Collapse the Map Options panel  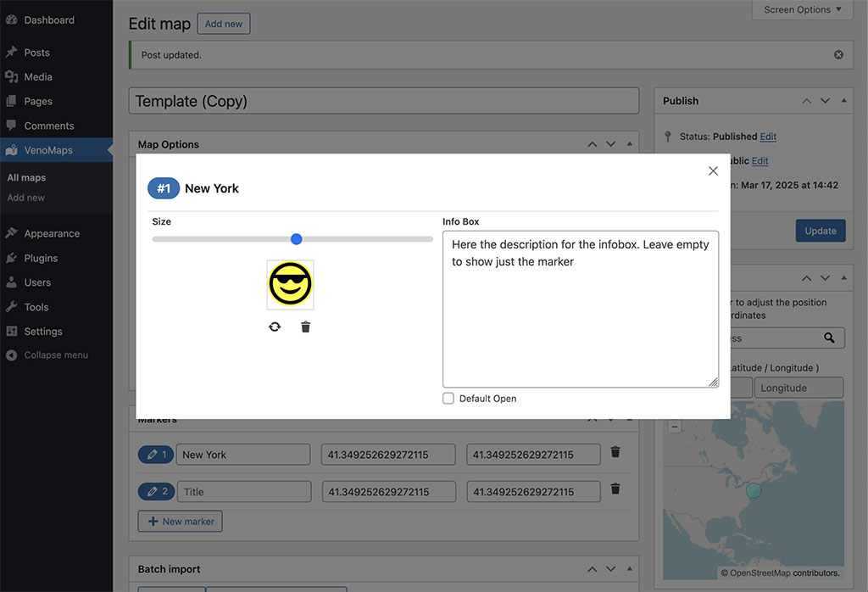point(630,144)
